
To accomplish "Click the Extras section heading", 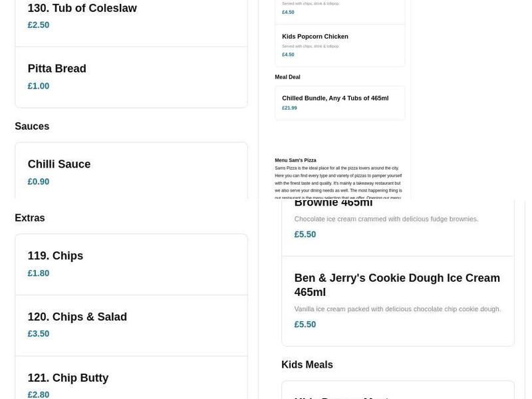I will 30,218.
